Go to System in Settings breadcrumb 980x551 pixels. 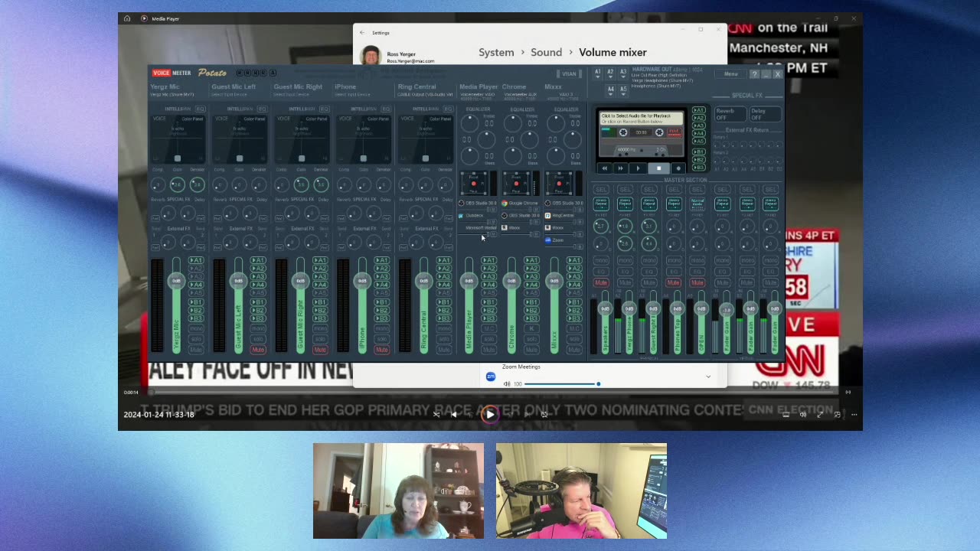496,52
